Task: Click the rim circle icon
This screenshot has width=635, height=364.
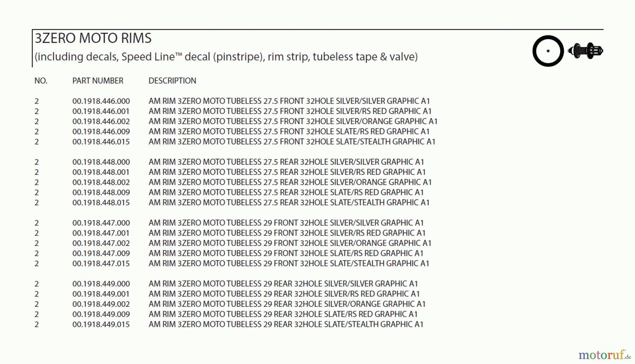Action: [548, 51]
